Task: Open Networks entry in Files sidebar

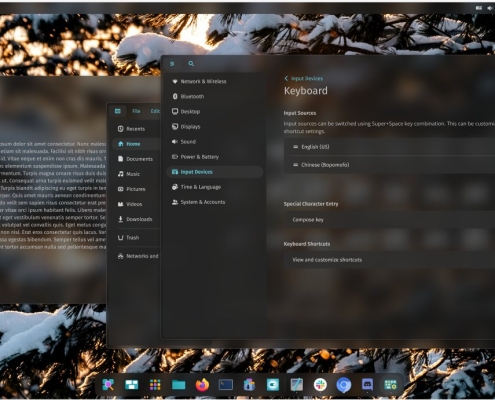Action: (x=136, y=256)
